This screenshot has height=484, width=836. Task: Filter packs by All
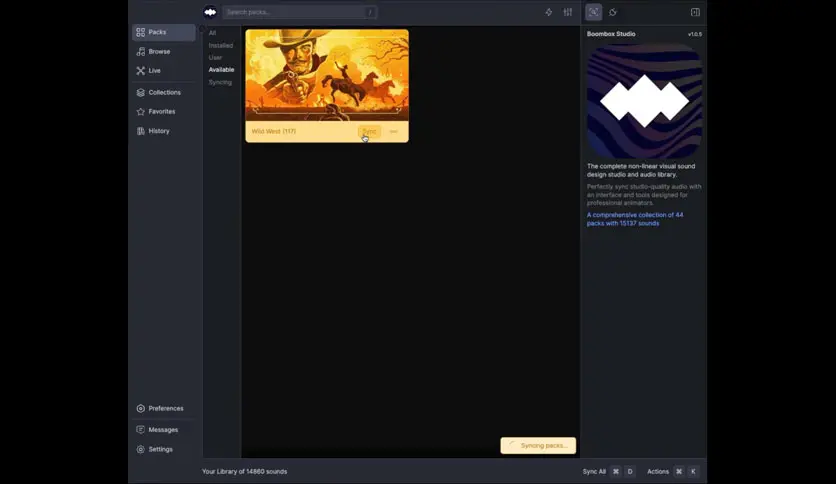(x=212, y=33)
